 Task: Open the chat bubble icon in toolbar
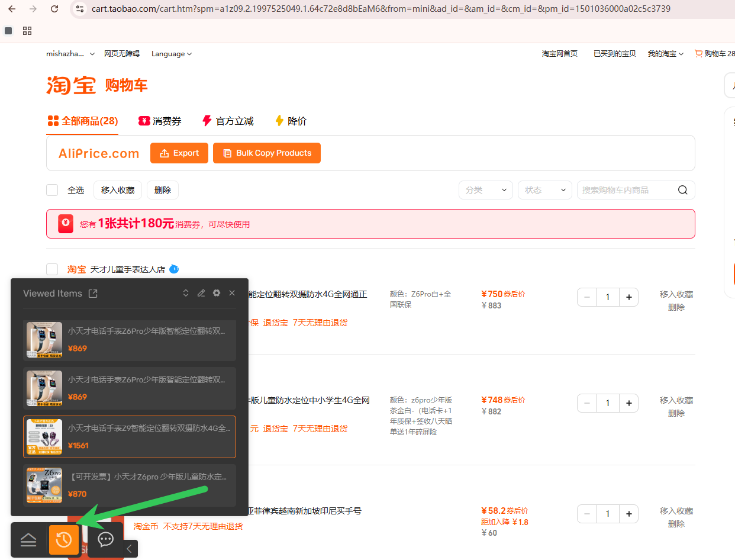pyautogui.click(x=105, y=539)
